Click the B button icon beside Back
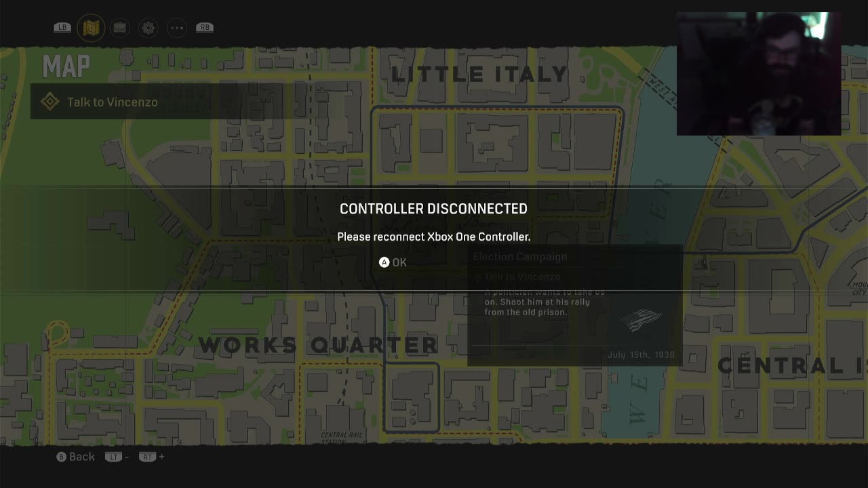The width and height of the screenshot is (868, 488). point(61,457)
